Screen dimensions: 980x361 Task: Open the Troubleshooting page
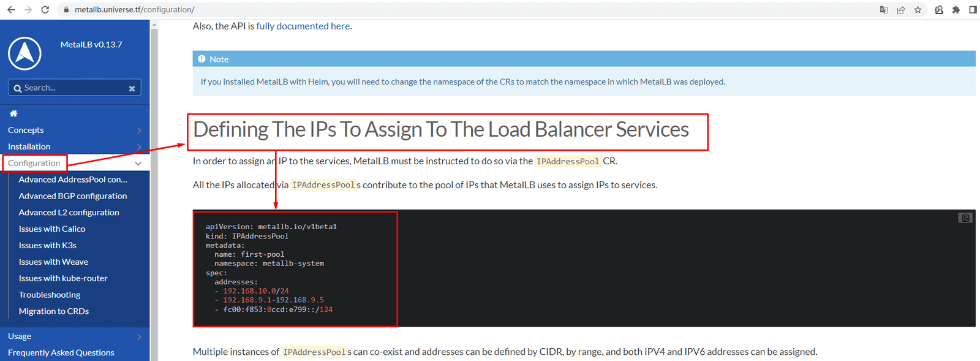point(50,295)
